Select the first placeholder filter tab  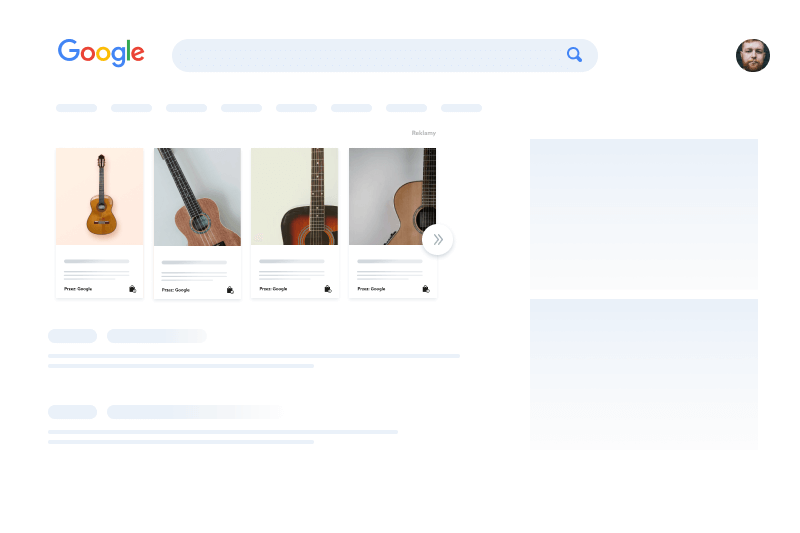tap(77, 108)
